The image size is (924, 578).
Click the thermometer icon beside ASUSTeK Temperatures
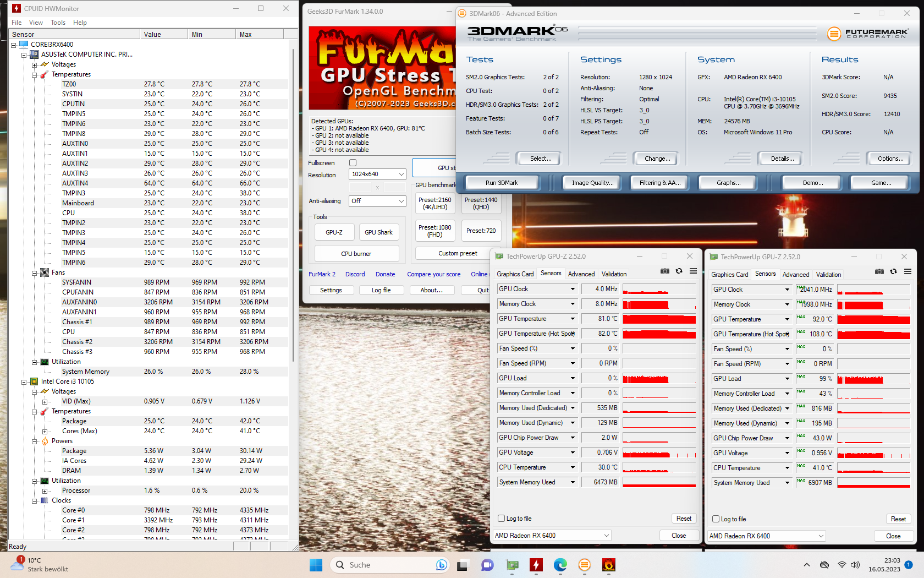click(x=44, y=74)
